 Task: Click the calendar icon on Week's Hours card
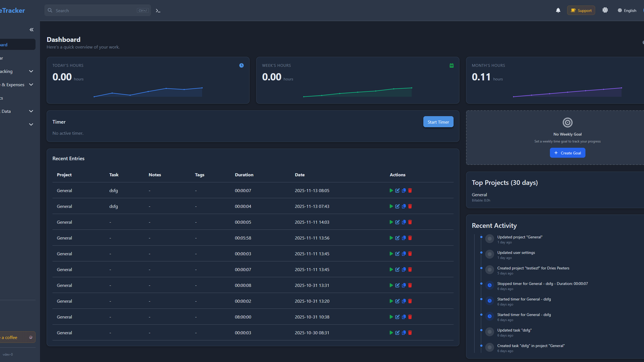(451, 65)
